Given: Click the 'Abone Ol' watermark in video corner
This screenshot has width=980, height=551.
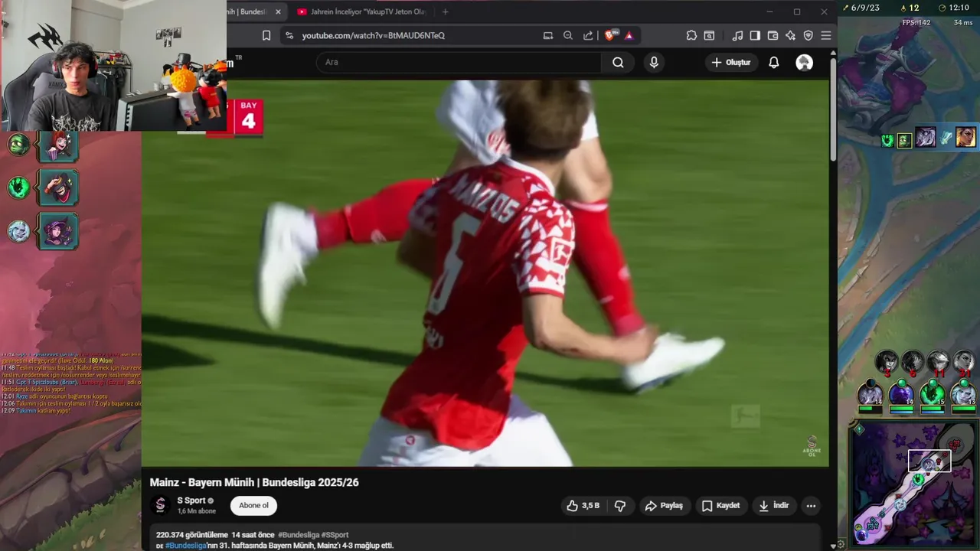Looking at the screenshot, I should click(x=812, y=445).
